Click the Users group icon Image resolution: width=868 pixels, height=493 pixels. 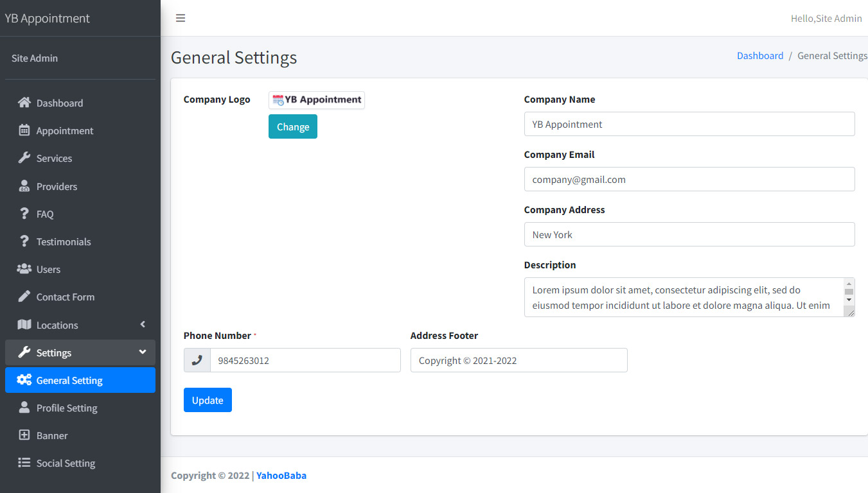coord(24,269)
